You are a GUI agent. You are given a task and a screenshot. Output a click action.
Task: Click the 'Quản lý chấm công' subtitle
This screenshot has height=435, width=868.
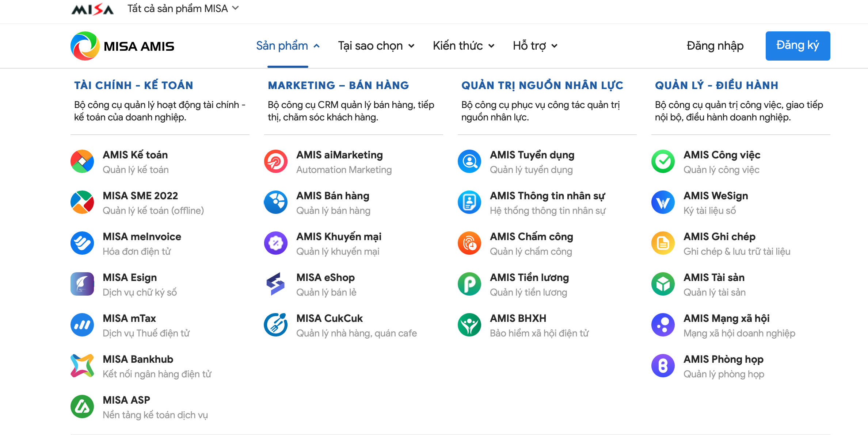point(531,251)
